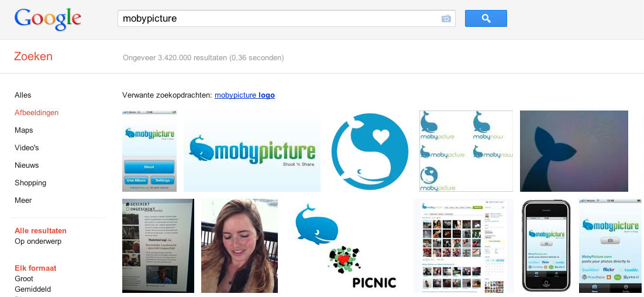Click the mobypicture logo related search link

tap(244, 95)
